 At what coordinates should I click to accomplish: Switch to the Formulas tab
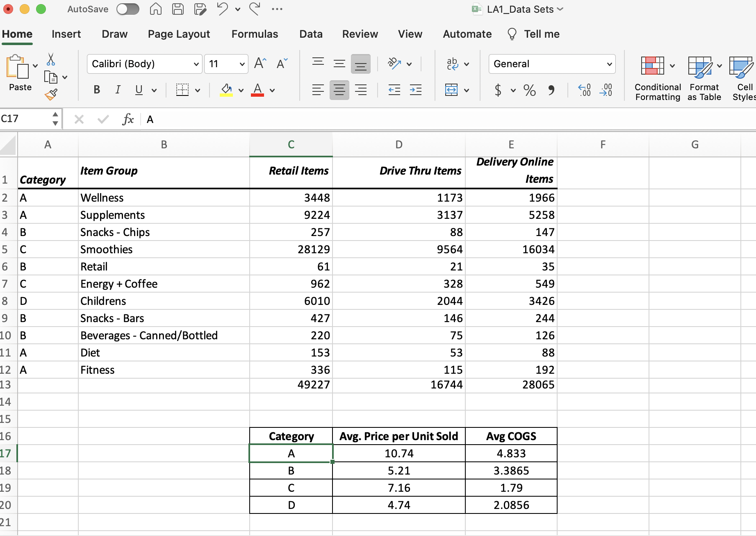pos(255,34)
